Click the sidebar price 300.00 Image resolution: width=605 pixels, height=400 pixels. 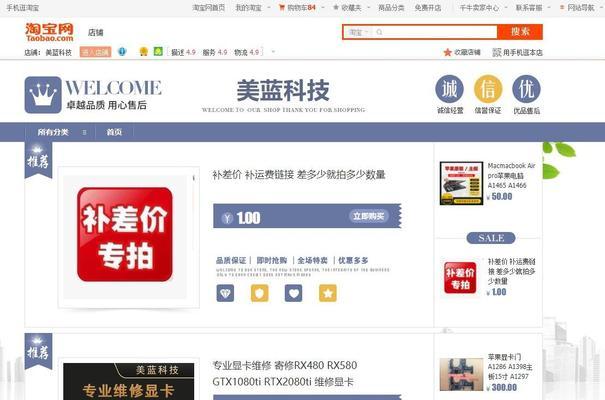pyautogui.click(x=504, y=387)
